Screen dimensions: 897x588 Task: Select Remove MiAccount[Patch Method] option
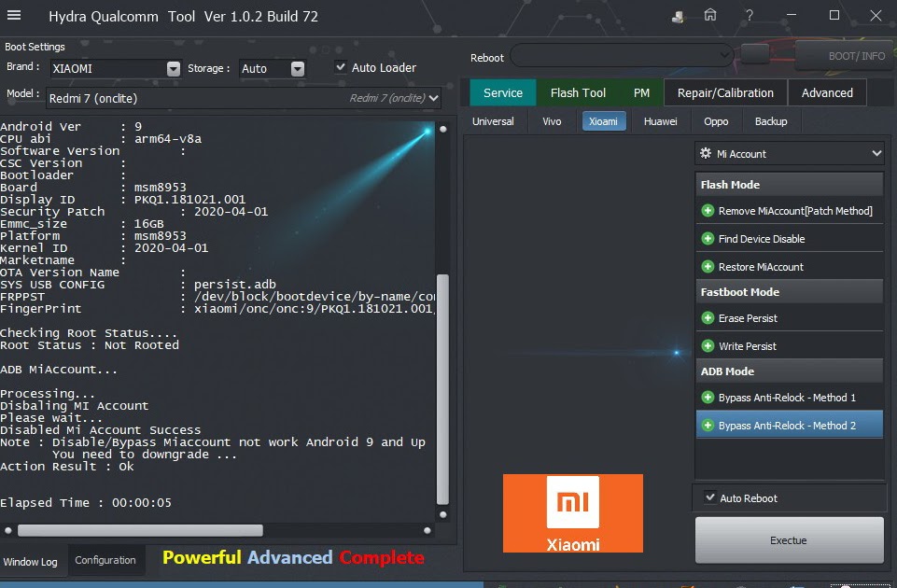790,211
